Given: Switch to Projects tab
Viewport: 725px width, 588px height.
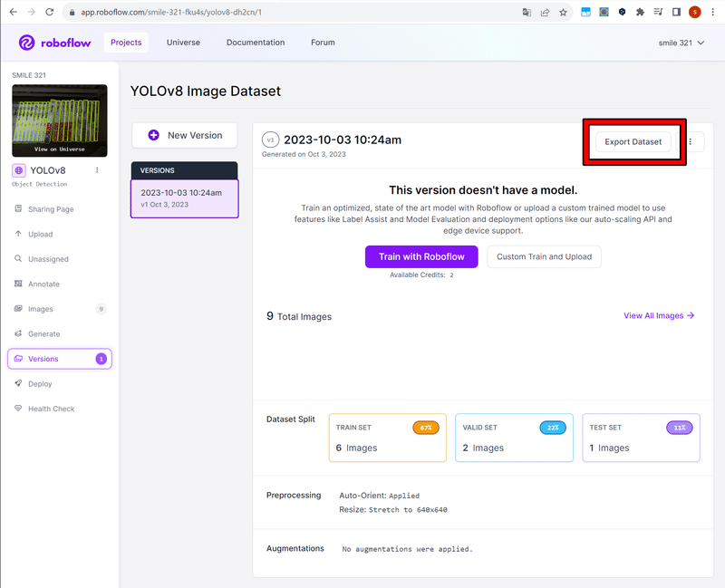Looking at the screenshot, I should pyautogui.click(x=126, y=43).
